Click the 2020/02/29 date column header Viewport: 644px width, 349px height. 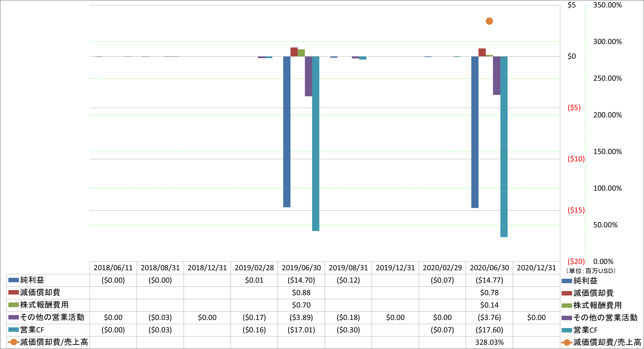click(442, 268)
